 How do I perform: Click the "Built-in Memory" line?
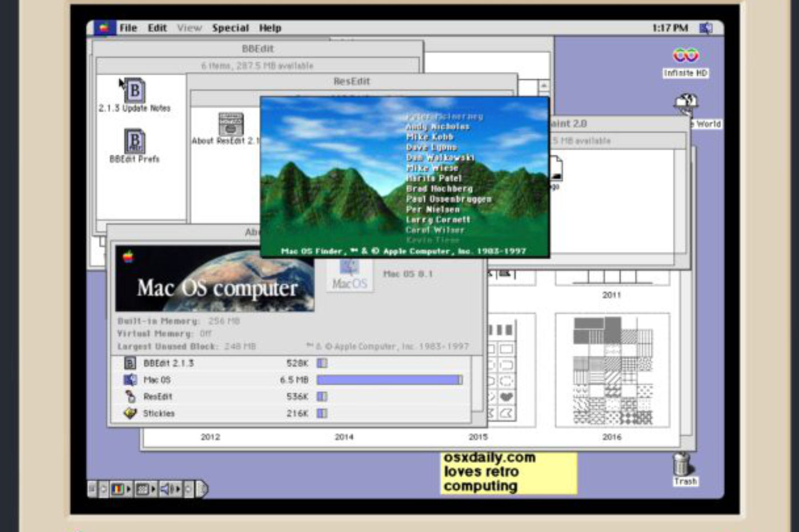click(179, 321)
